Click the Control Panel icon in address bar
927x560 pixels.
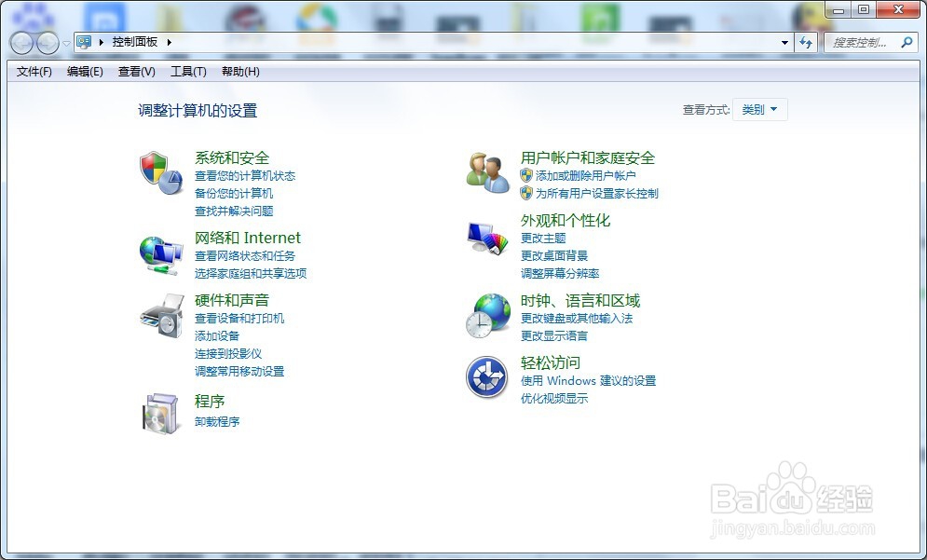pos(84,42)
